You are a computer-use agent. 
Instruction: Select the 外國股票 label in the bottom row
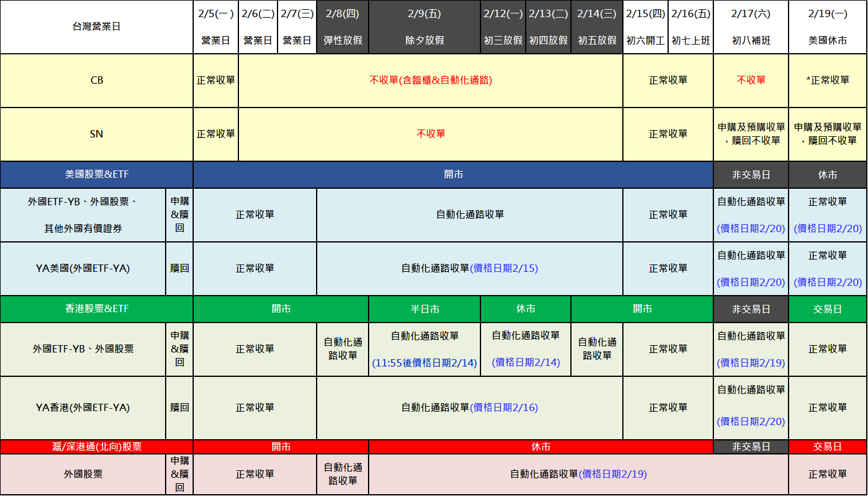[x=83, y=475]
